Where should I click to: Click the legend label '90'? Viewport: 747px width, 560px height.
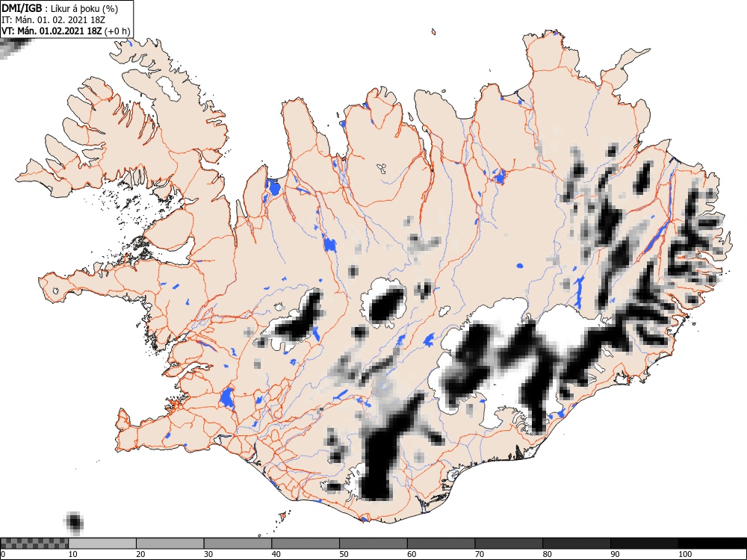615,554
